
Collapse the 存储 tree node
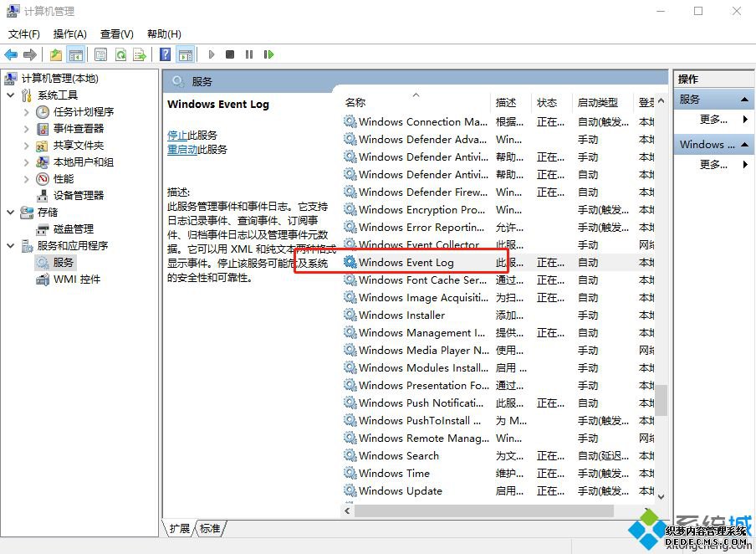[x=10, y=213]
